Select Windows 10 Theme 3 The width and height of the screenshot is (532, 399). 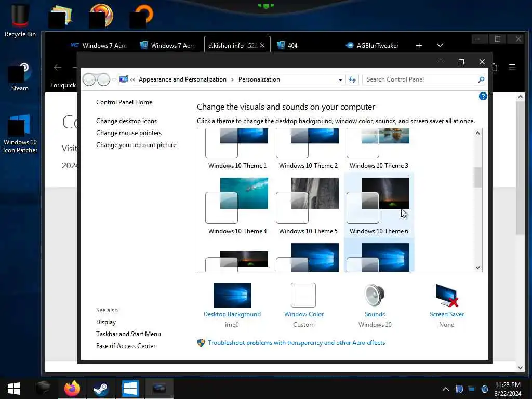(379, 149)
